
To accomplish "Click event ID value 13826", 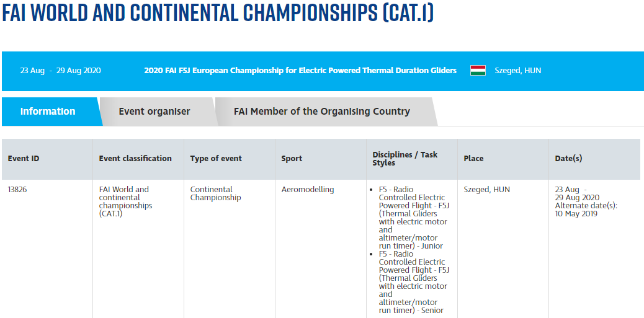I will [17, 190].
